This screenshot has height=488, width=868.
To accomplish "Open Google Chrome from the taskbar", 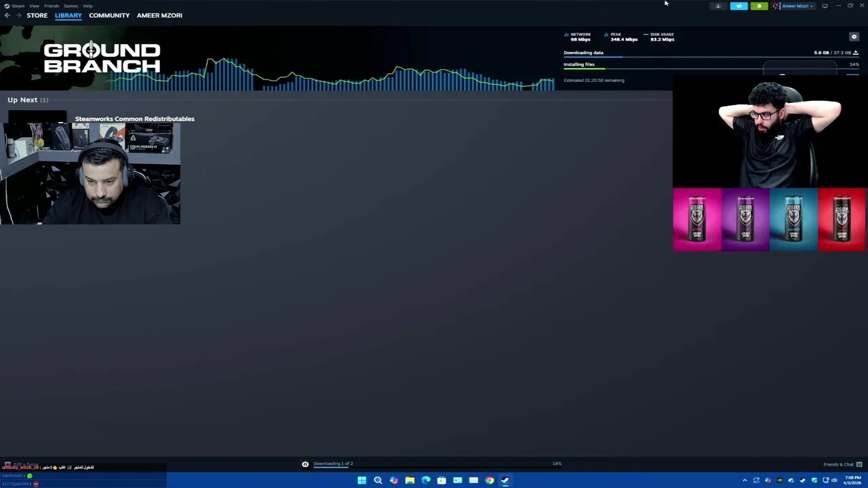I will [490, 481].
